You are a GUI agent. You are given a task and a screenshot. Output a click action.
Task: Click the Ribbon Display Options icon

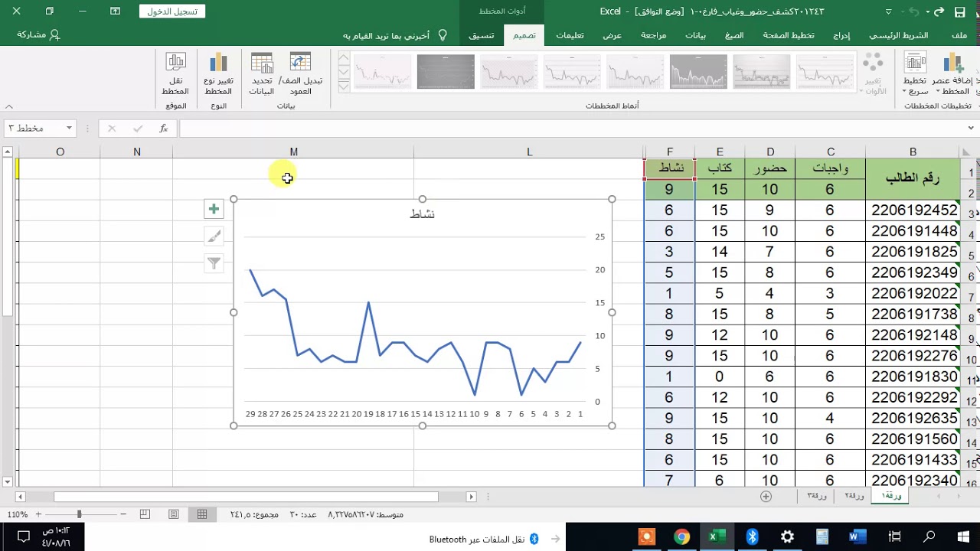[116, 11]
